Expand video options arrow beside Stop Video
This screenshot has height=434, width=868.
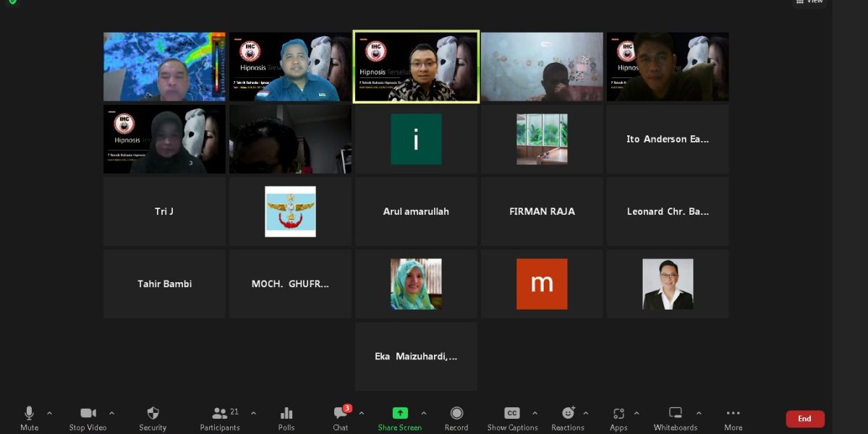point(111,413)
